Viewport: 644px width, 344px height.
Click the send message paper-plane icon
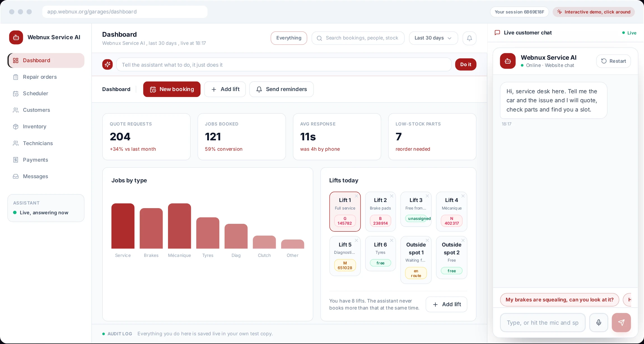[x=621, y=323]
